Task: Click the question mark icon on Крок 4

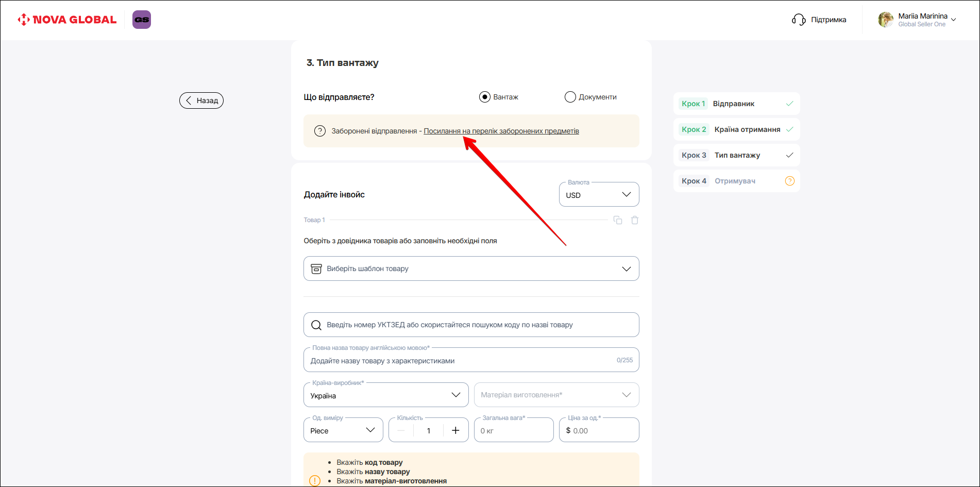Action: click(x=789, y=181)
